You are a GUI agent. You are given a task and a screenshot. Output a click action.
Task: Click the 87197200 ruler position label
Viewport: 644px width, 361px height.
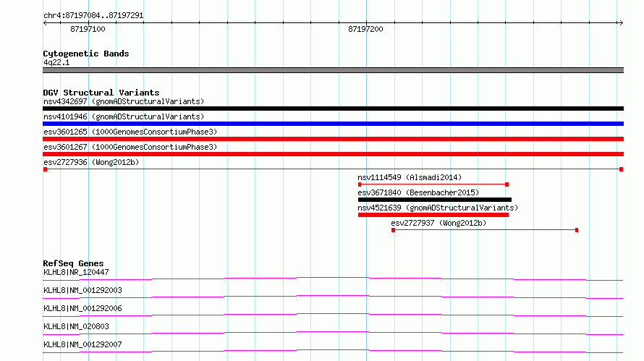365,29
